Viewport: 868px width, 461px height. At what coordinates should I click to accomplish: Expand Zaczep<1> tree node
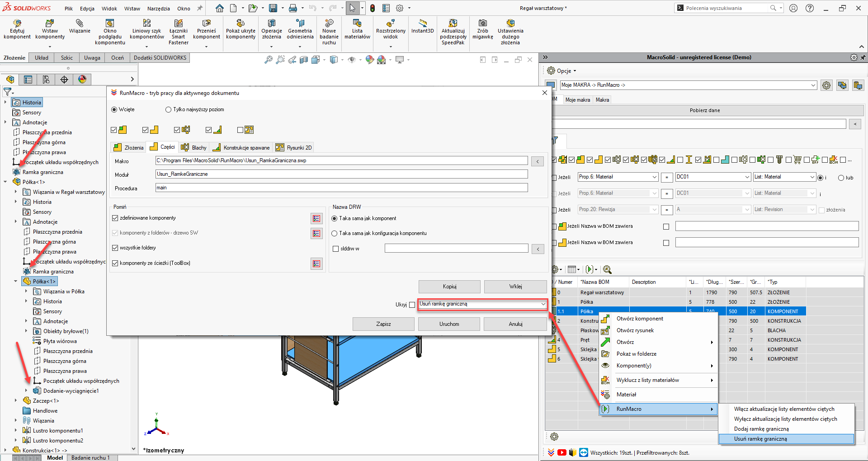tap(16, 400)
